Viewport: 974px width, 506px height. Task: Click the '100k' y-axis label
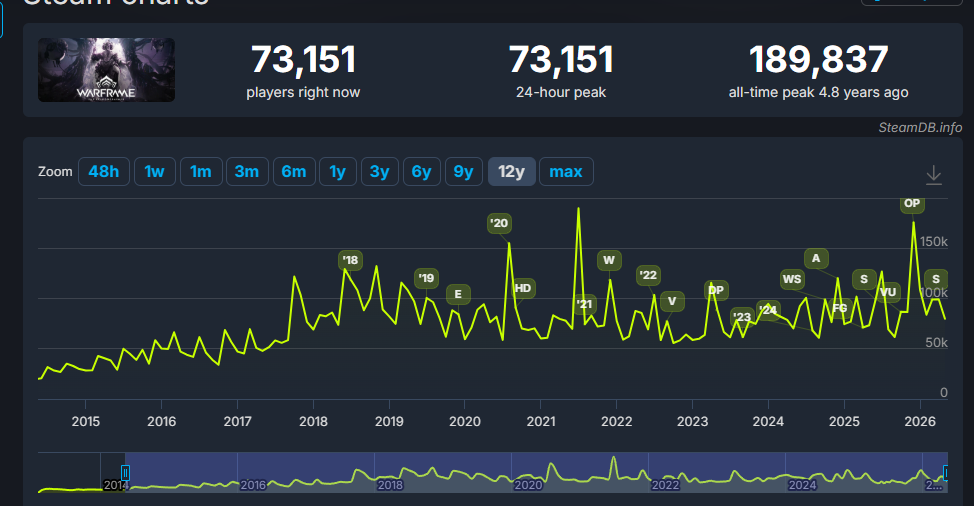coord(934,292)
